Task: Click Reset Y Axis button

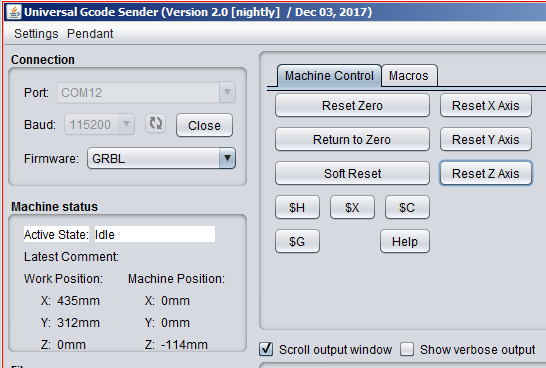Action: pyautogui.click(x=486, y=139)
